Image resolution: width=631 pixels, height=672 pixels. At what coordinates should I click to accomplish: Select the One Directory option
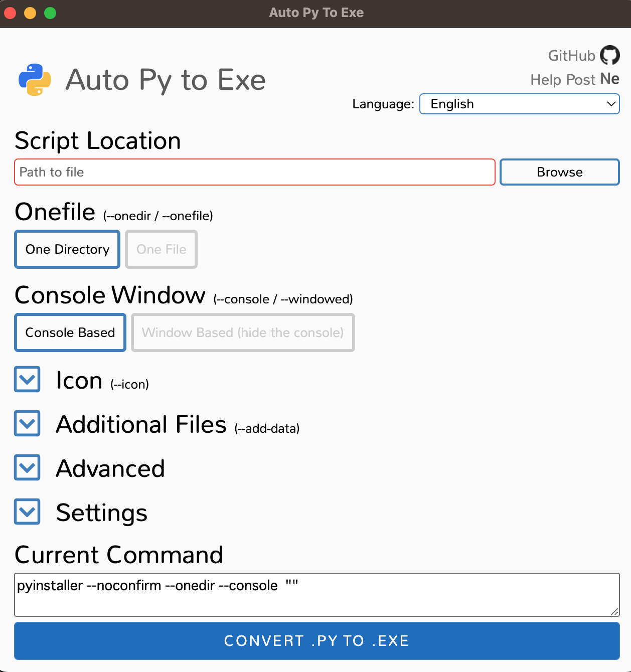pyautogui.click(x=67, y=249)
